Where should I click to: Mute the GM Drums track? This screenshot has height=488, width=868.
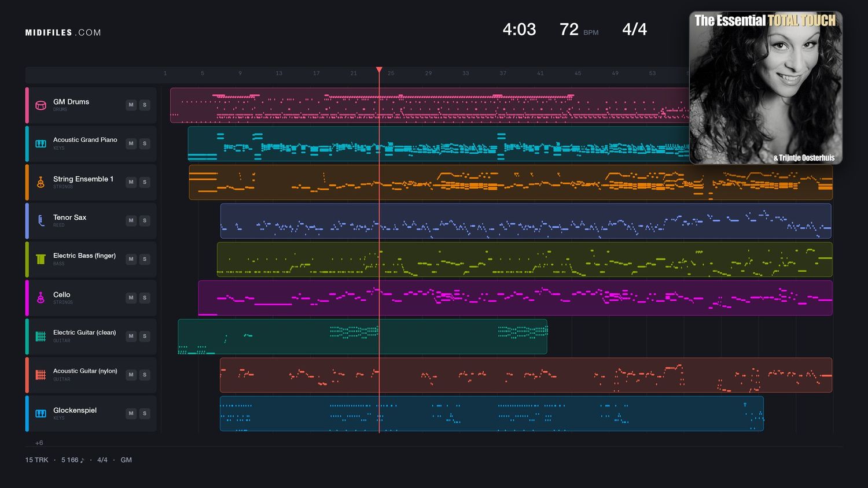tap(131, 105)
